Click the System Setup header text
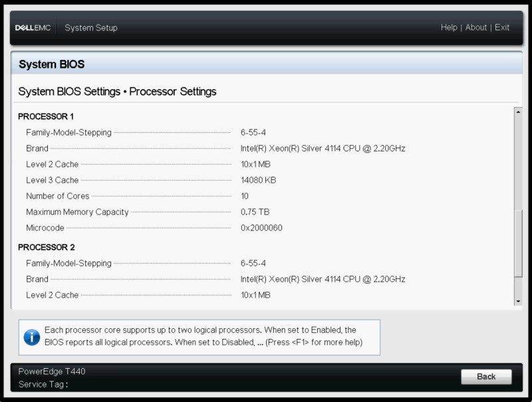Image resolution: width=532 pixels, height=402 pixels. point(91,28)
